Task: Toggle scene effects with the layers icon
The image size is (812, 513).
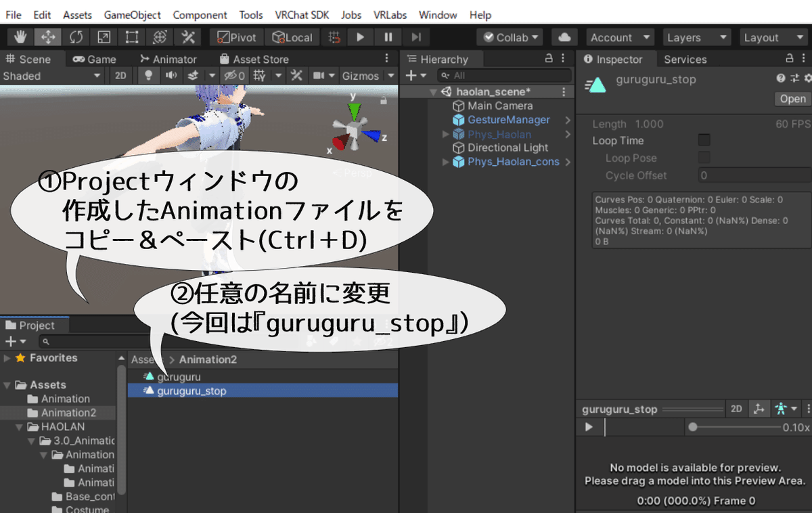Action: click(x=193, y=76)
